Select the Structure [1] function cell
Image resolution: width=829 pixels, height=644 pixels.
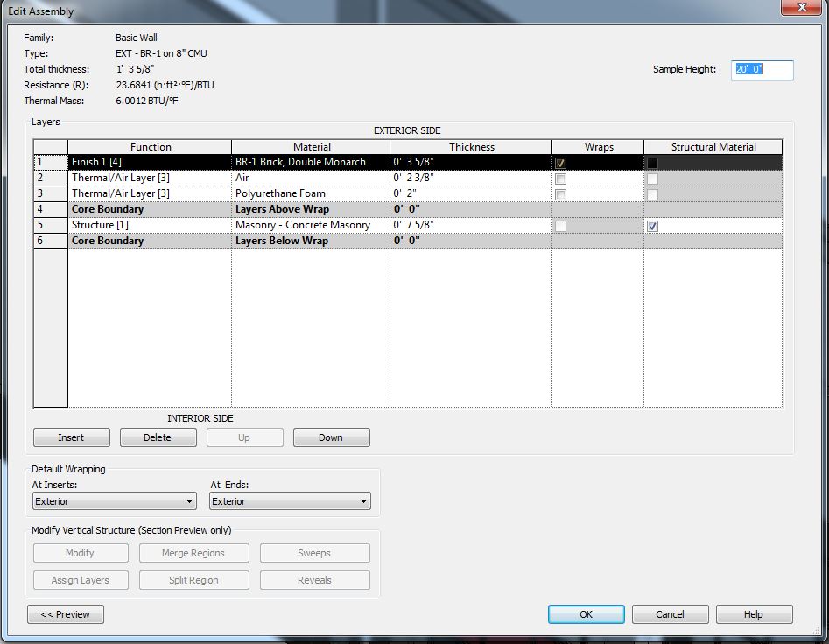(150, 225)
